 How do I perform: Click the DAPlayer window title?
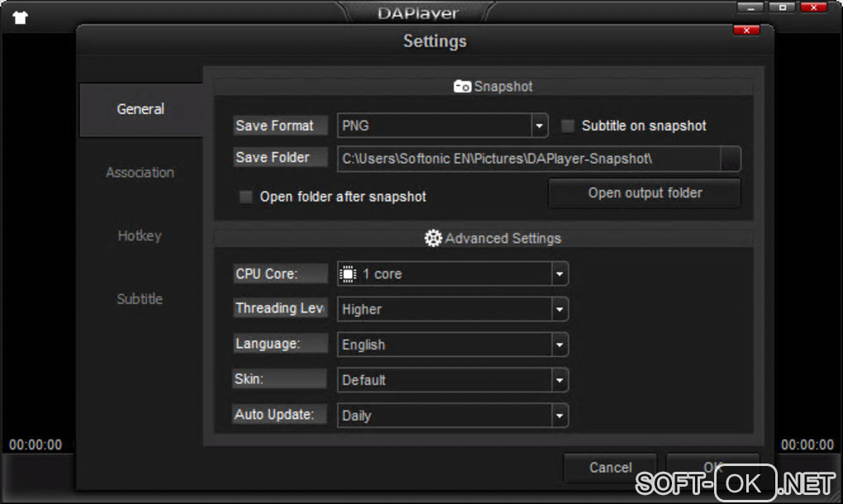(417, 13)
